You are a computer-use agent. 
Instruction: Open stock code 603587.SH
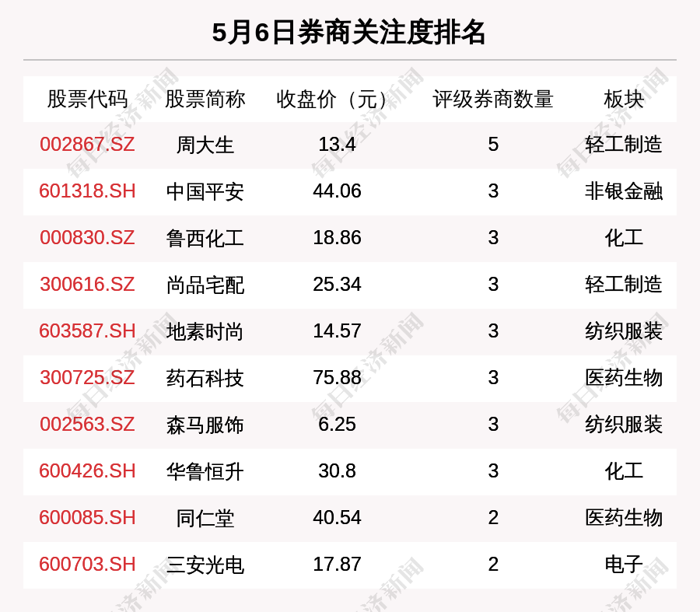[x=87, y=331]
